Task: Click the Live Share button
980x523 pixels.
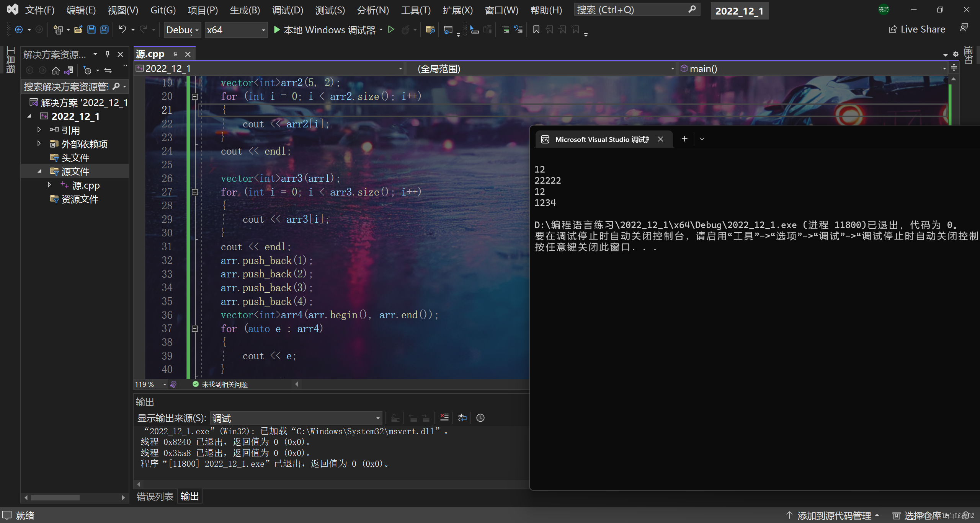Action: 917,29
